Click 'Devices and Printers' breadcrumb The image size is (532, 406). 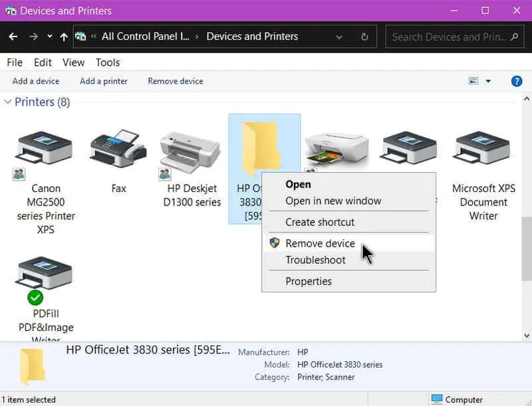point(252,37)
